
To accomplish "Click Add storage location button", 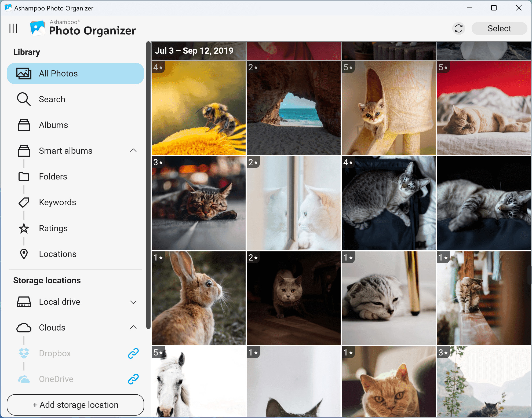I will tap(75, 405).
